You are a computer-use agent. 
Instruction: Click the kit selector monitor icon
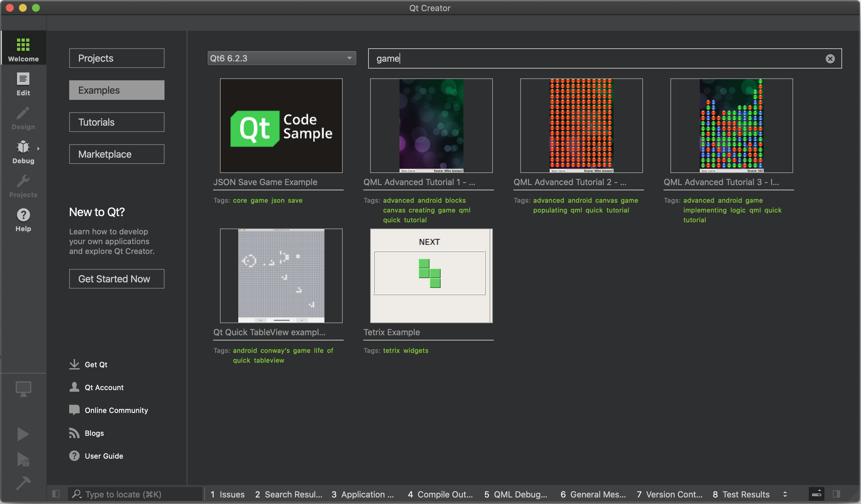(23, 388)
